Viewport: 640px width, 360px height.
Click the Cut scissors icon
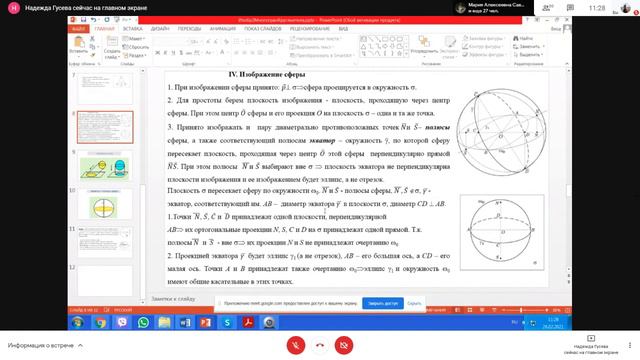pyautogui.click(x=92, y=39)
